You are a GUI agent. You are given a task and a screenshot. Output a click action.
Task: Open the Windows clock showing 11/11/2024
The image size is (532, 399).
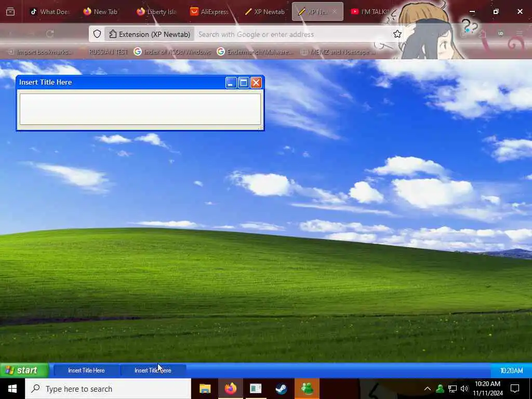(487, 389)
